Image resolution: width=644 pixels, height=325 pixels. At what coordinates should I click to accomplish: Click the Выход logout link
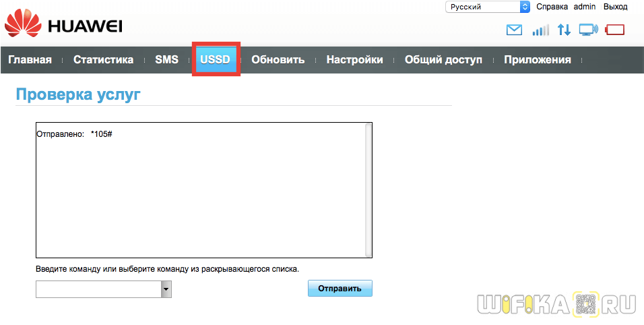[x=615, y=7]
